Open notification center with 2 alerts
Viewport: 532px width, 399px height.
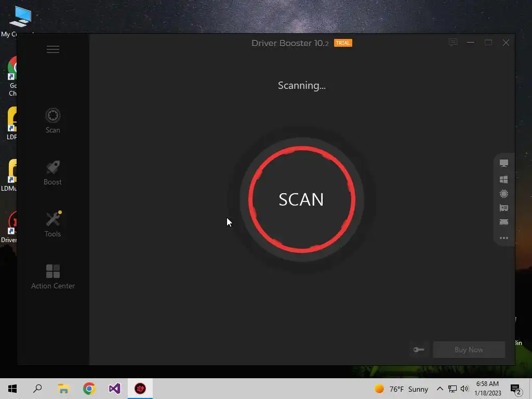point(516,389)
